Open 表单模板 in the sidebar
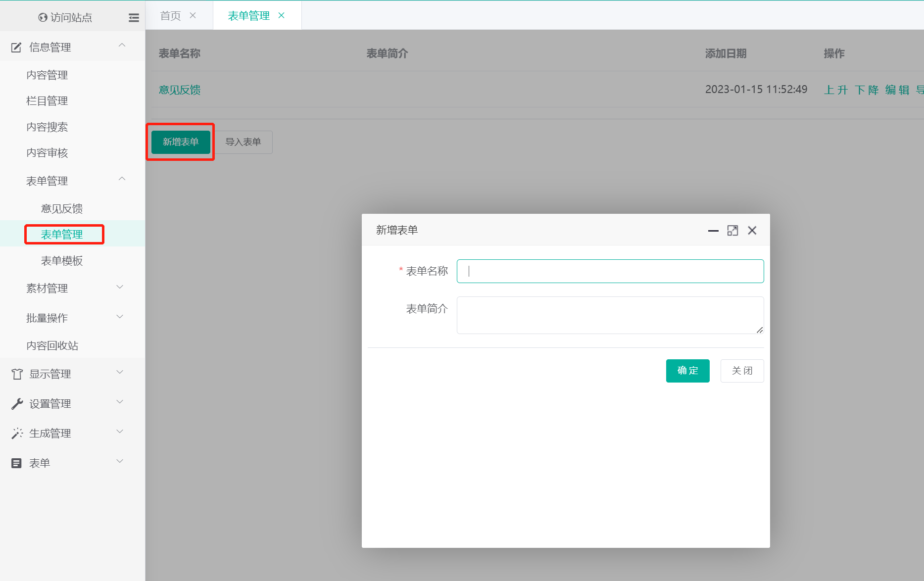This screenshot has width=924, height=581. click(62, 261)
